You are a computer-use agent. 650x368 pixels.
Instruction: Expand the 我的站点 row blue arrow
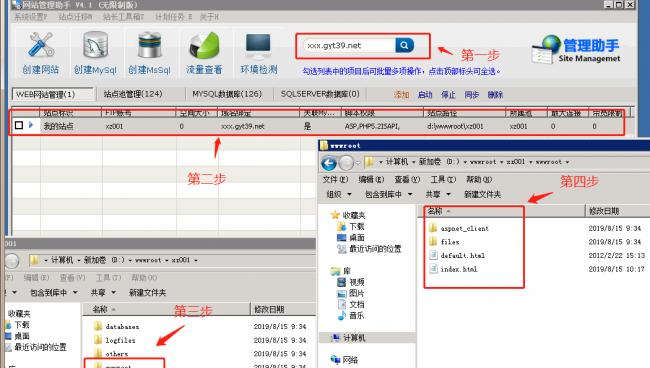31,125
